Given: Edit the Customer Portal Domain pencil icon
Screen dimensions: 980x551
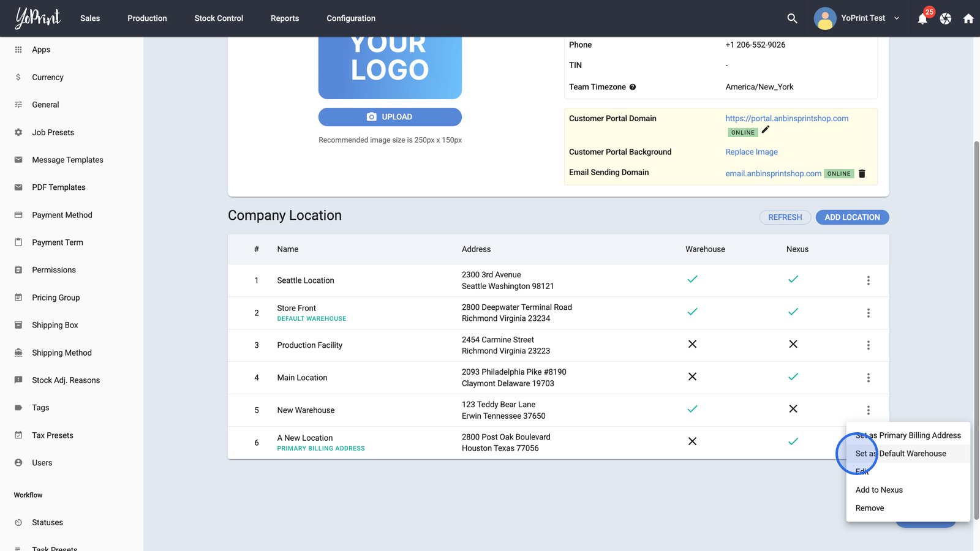Looking at the screenshot, I should coord(766,130).
